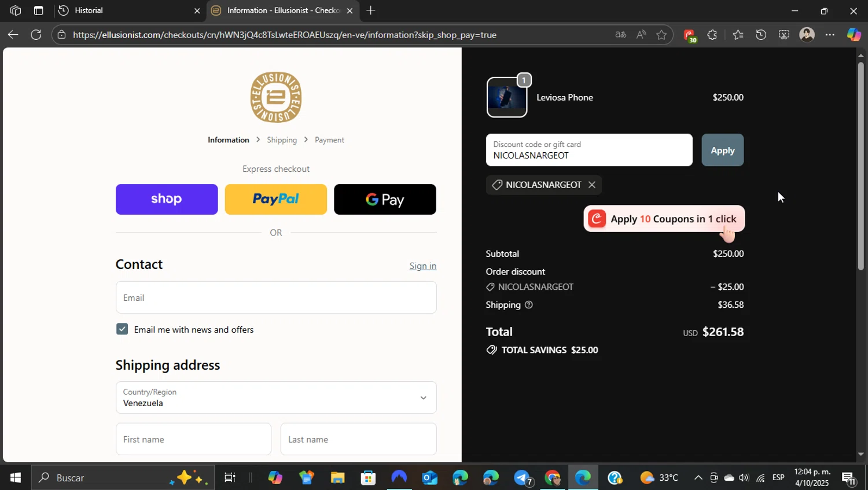Open the tab actions menu icon
This screenshot has height=490, width=868.
pyautogui.click(x=38, y=10)
